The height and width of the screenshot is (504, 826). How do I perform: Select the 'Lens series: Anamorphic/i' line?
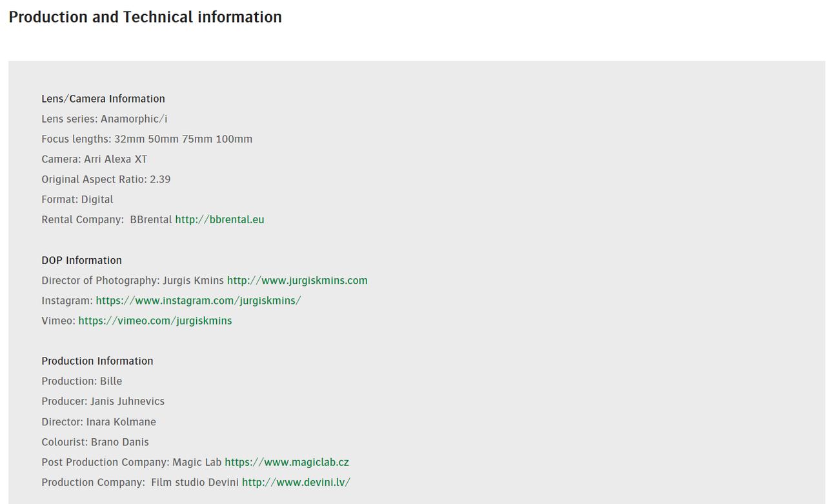(x=105, y=119)
